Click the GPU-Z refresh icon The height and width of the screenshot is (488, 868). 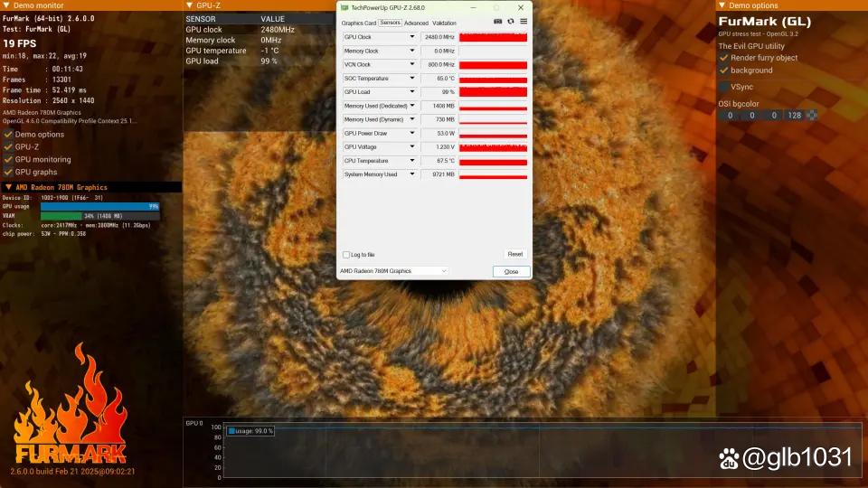click(x=510, y=22)
